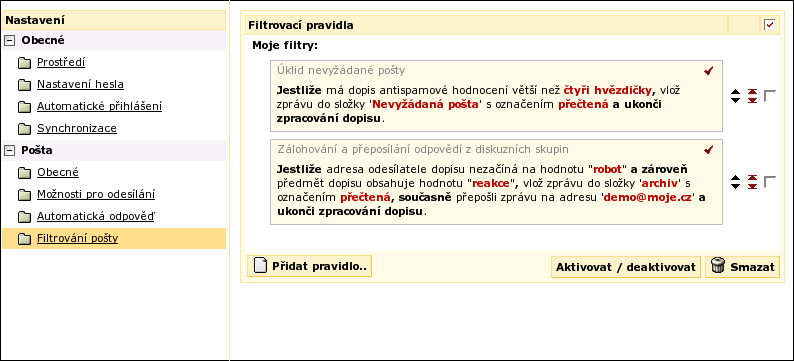Toggle the select-all checkbox in Filtrovací pravidla header
Image resolution: width=794 pixels, height=361 pixels.
coord(769,25)
